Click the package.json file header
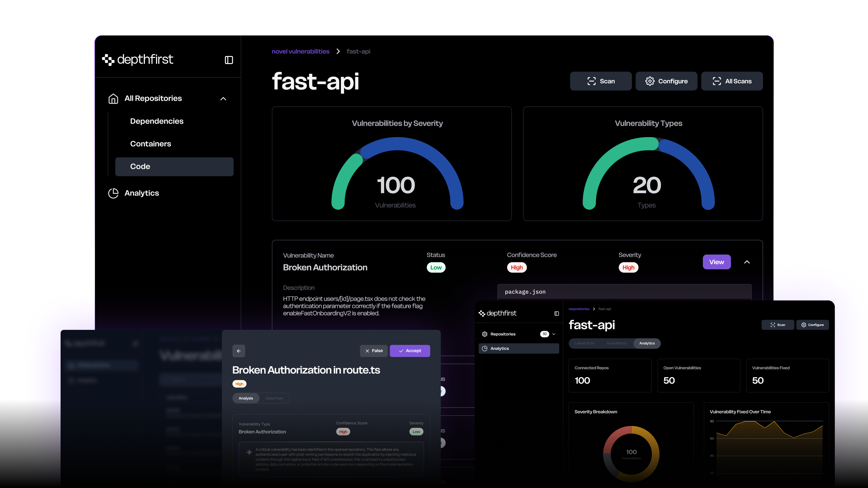The height and width of the screenshot is (488, 868). (x=624, y=292)
